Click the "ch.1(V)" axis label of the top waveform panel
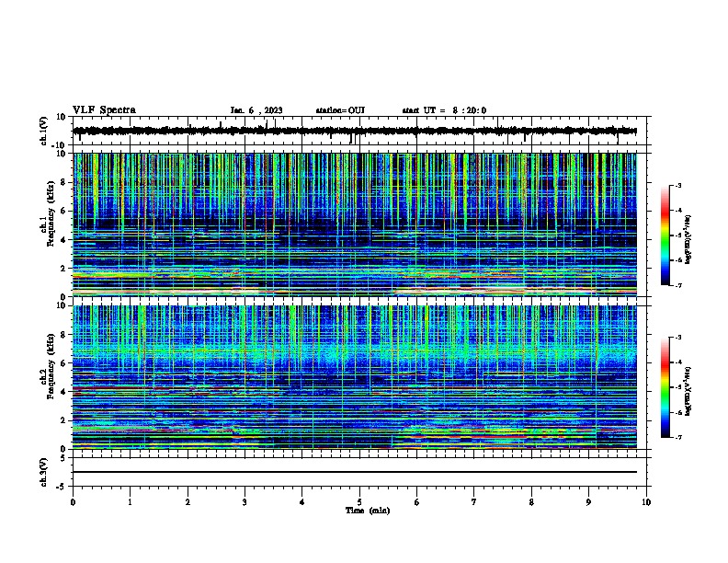Screen dimensions: 728x563 [44, 131]
